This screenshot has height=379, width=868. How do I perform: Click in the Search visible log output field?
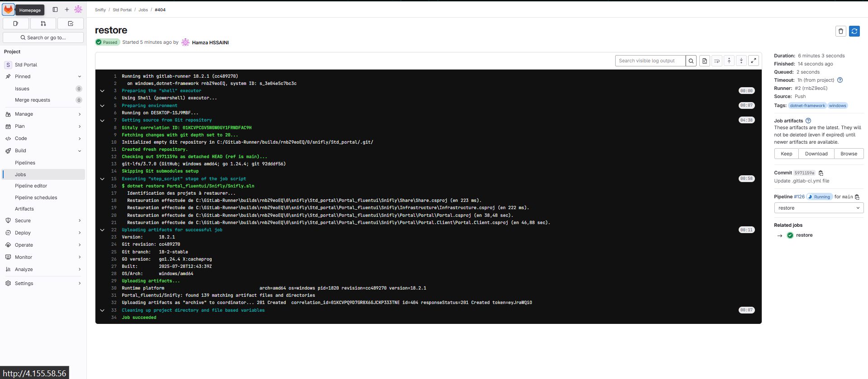click(650, 61)
